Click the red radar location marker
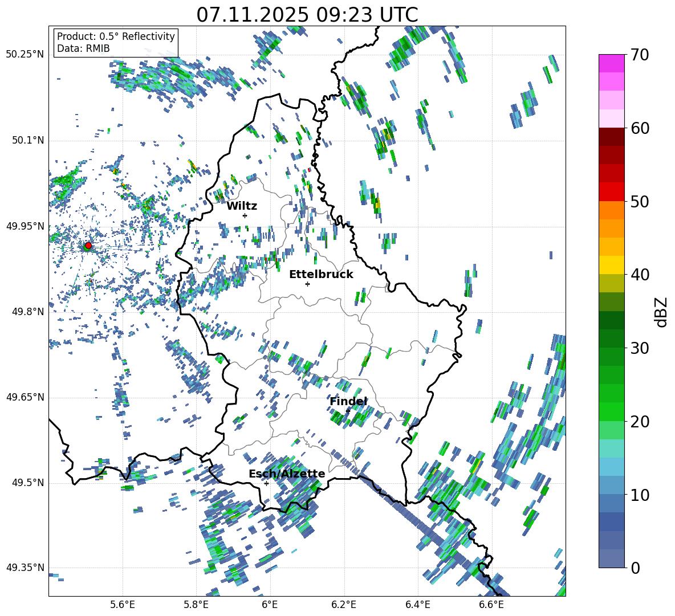Screen dimensions: 675x616 (x=88, y=245)
